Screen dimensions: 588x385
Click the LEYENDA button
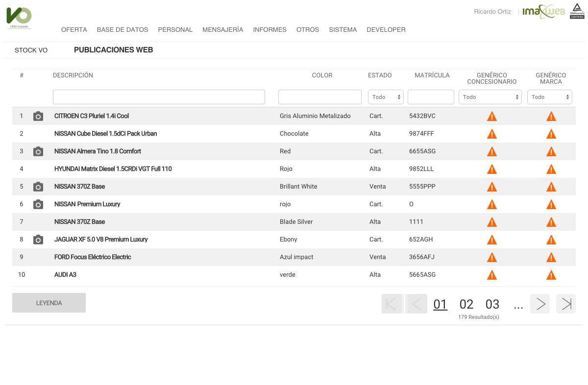(x=49, y=303)
